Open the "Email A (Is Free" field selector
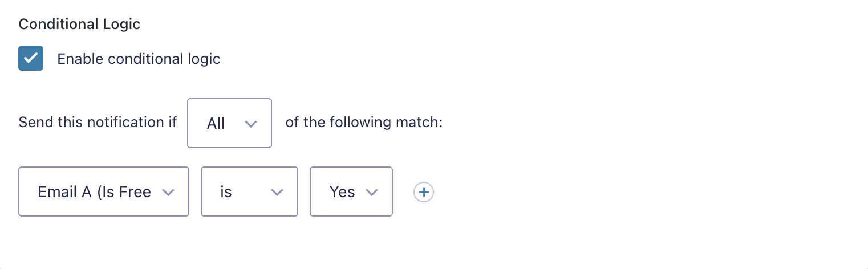Viewport: 868px width, 269px height. pyautogui.click(x=103, y=191)
